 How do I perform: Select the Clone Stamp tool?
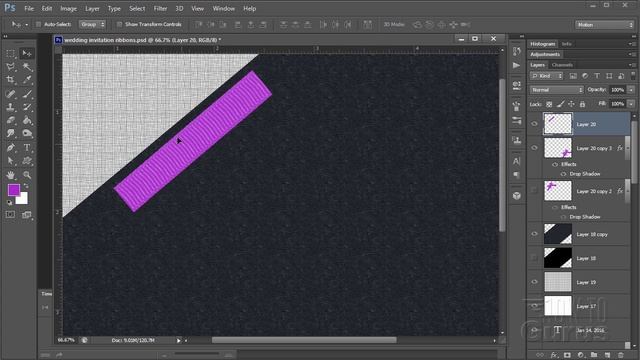[x=11, y=107]
